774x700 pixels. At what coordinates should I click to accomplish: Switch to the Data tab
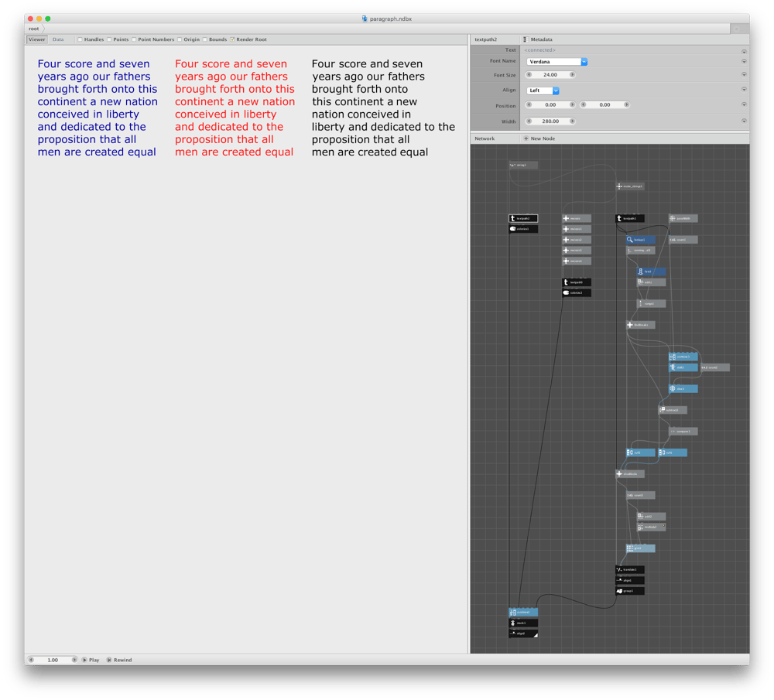tap(58, 39)
